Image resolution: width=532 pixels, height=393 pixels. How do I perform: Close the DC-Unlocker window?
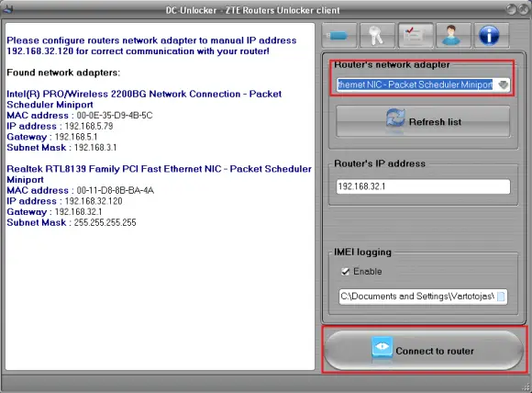[524, 9]
